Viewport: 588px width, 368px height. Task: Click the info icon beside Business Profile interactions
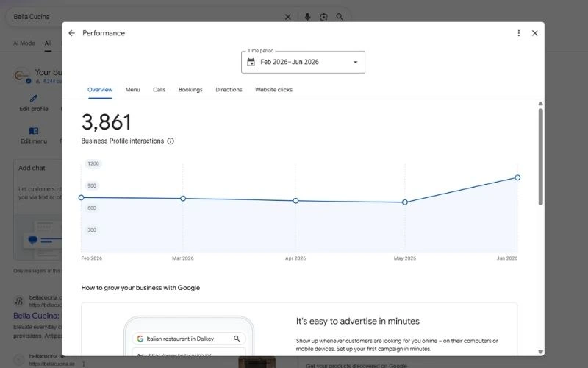click(x=171, y=141)
